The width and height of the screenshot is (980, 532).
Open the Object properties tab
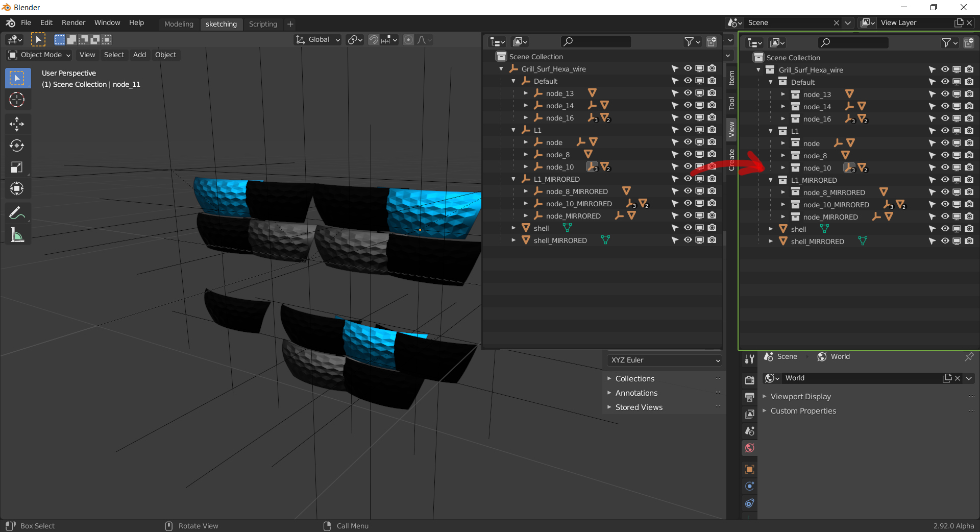coord(749,469)
